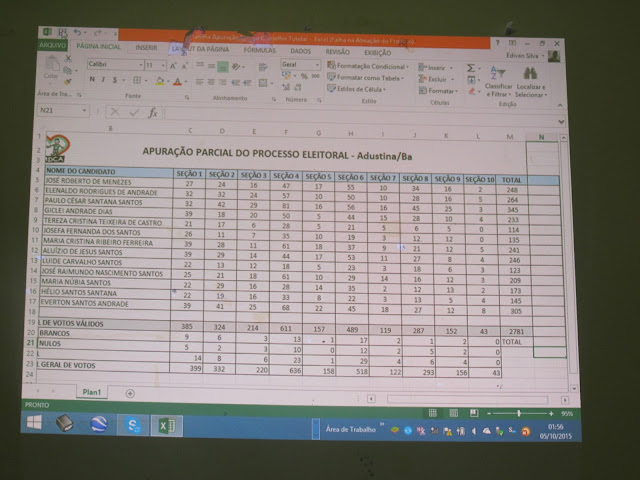Open the Windows Start button
The image size is (640, 480).
pos(34,422)
